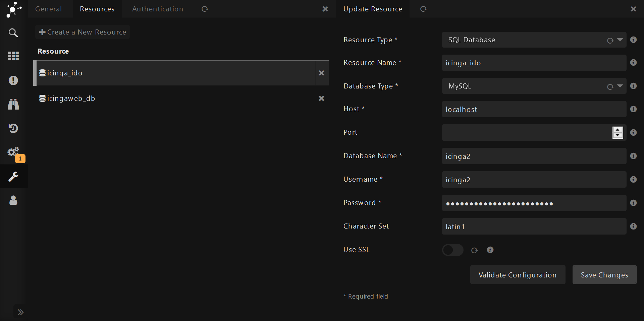The image size is (644, 321).
Task: Toggle the Use SSL switch
Action: coord(452,250)
